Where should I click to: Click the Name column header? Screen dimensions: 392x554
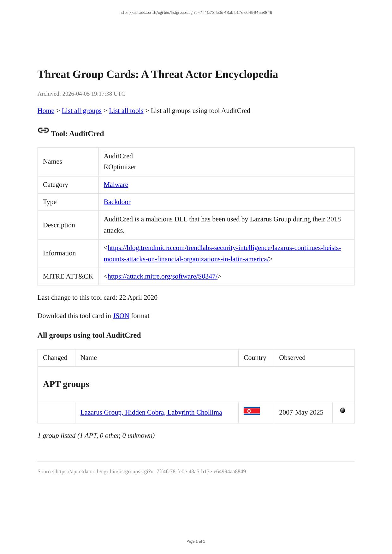pos(89,358)
